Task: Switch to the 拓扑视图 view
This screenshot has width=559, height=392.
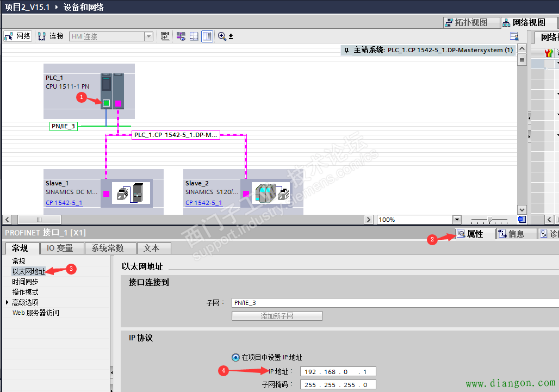Action: point(471,22)
